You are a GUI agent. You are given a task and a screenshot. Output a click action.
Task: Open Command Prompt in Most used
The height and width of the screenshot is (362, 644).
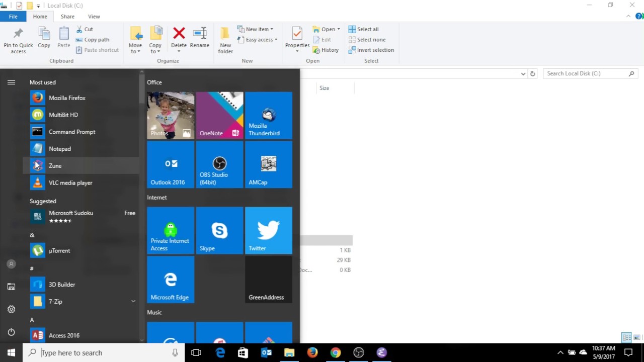(x=80, y=132)
